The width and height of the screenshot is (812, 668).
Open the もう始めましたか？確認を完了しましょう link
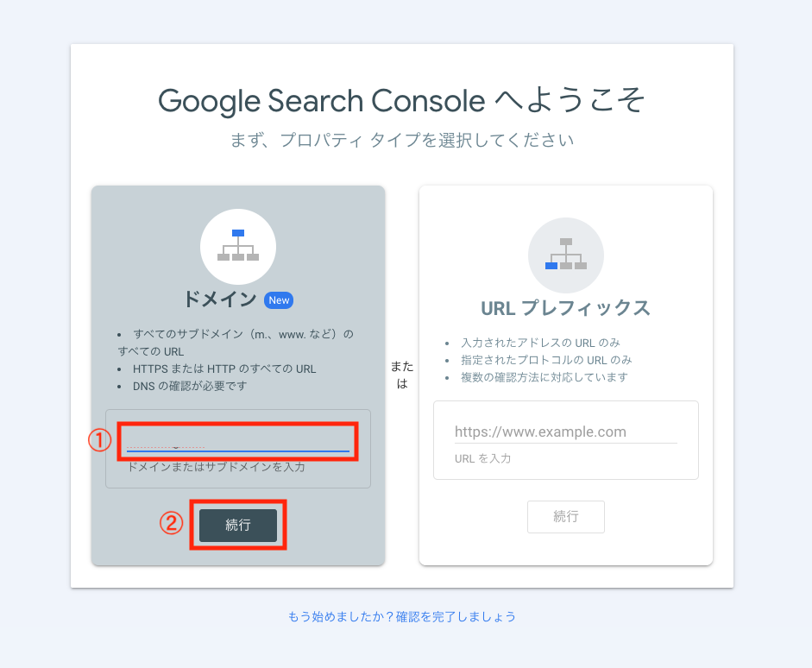point(402,616)
